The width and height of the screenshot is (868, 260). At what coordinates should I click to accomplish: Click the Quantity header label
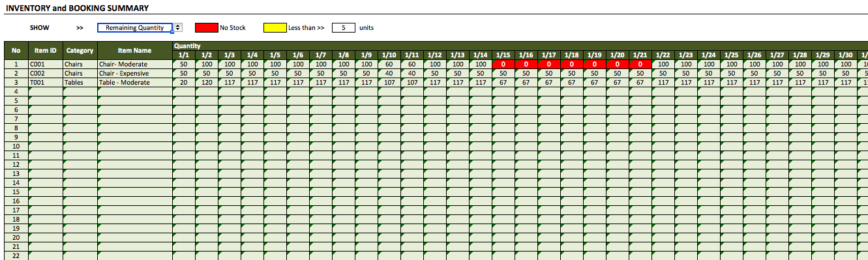187,46
